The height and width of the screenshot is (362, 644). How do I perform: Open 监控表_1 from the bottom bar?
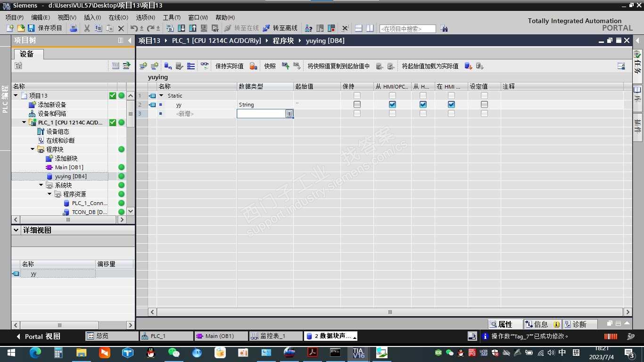(x=275, y=336)
